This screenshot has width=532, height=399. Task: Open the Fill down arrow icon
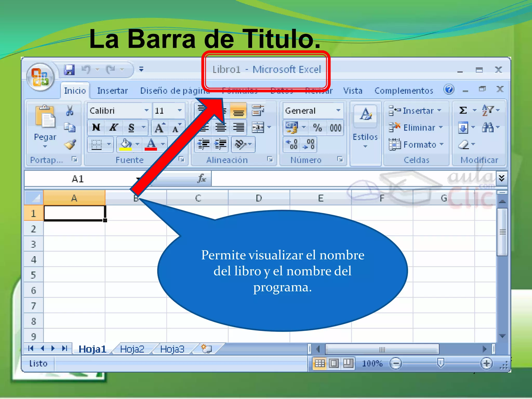[x=463, y=128]
